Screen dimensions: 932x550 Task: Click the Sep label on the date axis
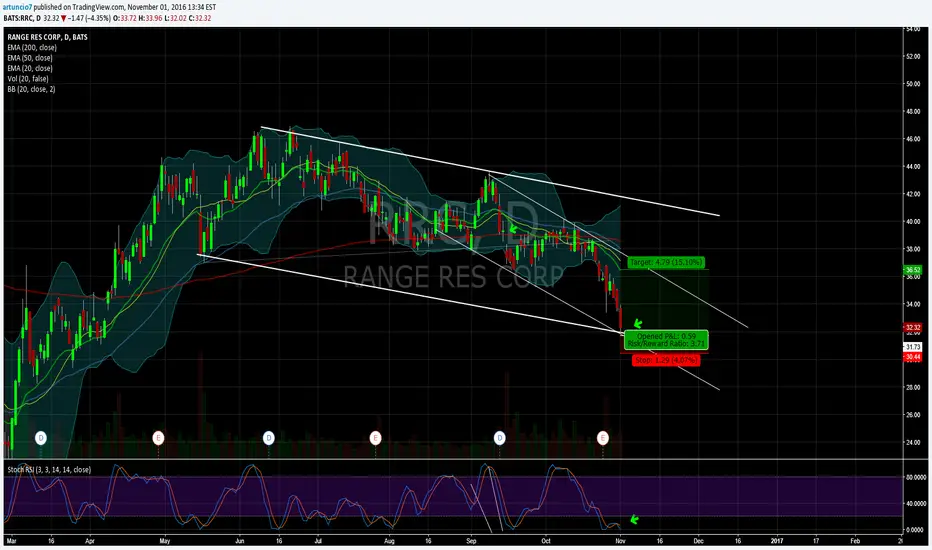tap(471, 541)
